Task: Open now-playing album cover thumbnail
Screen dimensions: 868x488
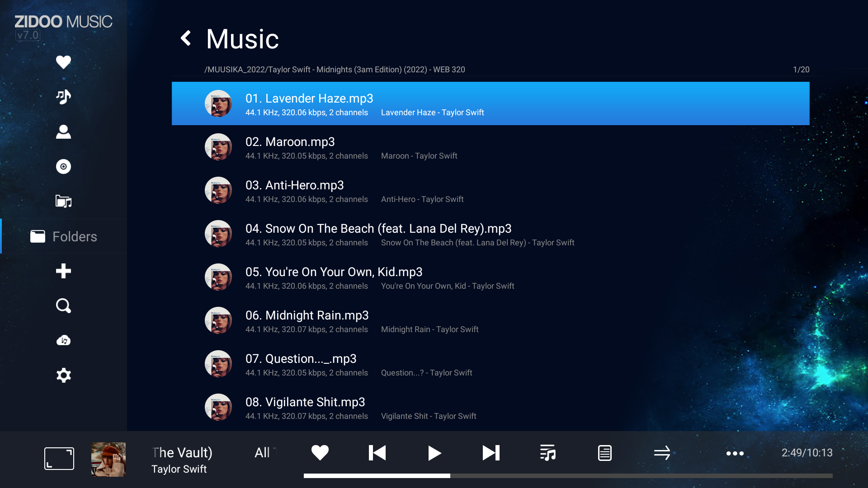Action: pyautogui.click(x=108, y=460)
